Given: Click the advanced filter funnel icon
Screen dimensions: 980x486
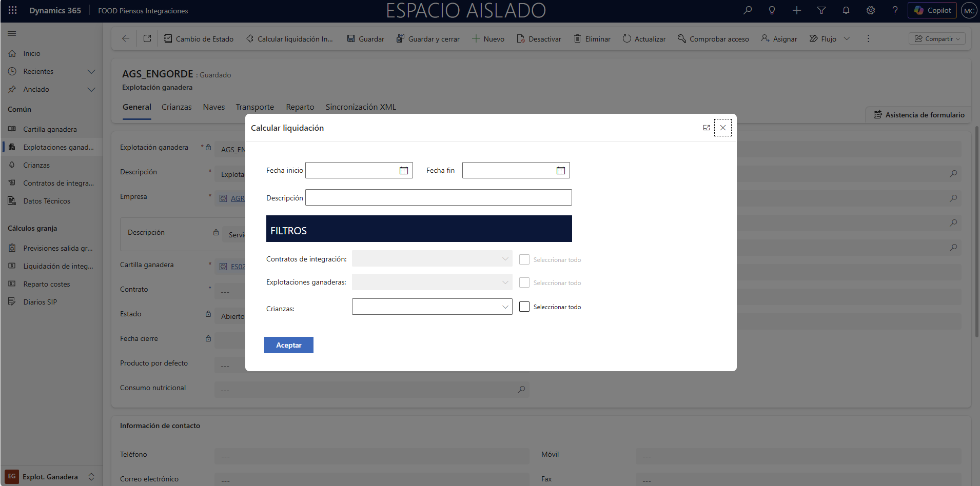Looking at the screenshot, I should (x=821, y=10).
